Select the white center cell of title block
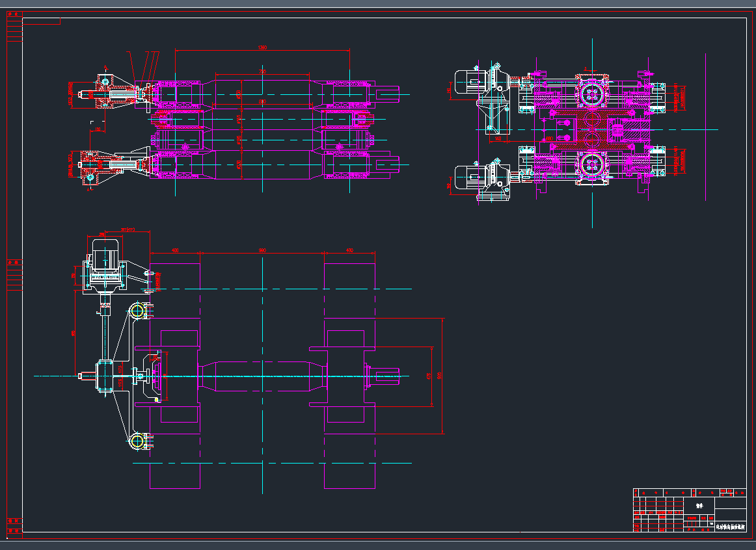Viewport: 756px width, 550px height. (x=699, y=505)
